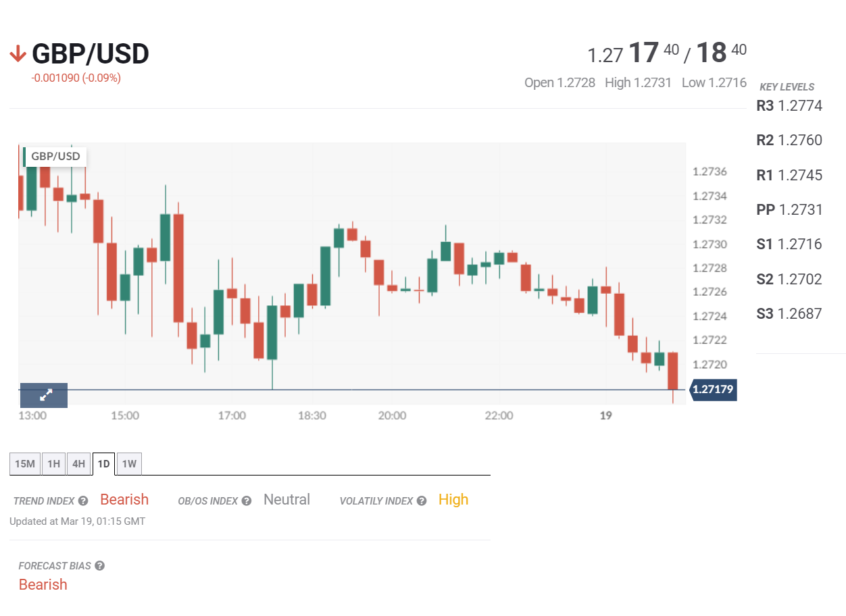Switch to the 15M timeframe tab
Image resolution: width=846 pixels, height=616 pixels.
[24, 463]
